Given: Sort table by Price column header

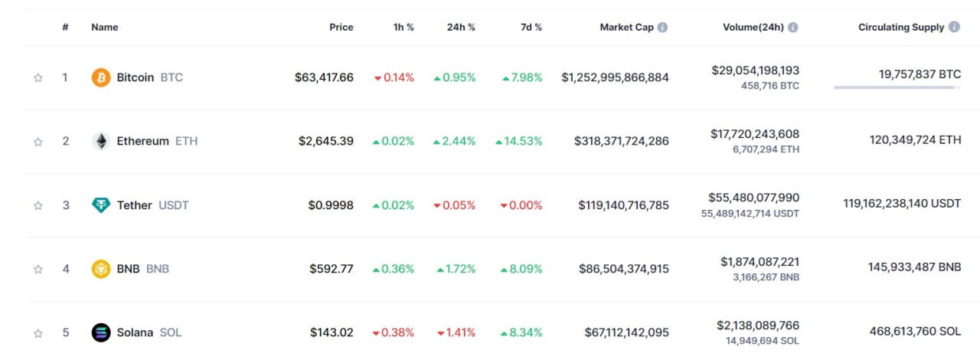Looking at the screenshot, I should click(x=341, y=27).
